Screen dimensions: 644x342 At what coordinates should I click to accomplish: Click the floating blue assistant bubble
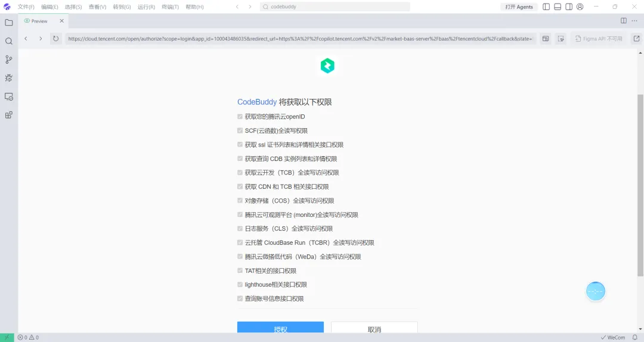click(596, 291)
